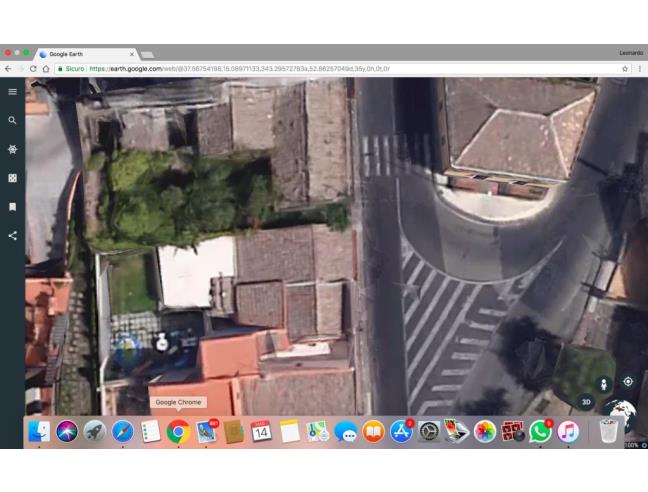Click the Share icon in sidebar
The width and height of the screenshot is (648, 492).
coord(12,235)
